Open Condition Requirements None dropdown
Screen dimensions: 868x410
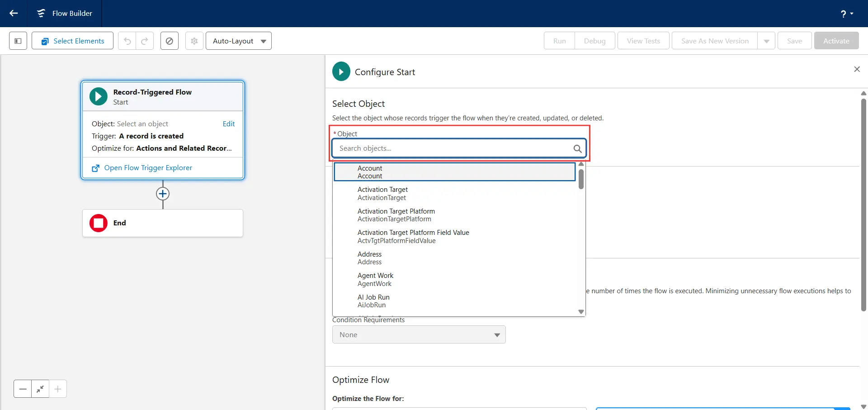(419, 335)
